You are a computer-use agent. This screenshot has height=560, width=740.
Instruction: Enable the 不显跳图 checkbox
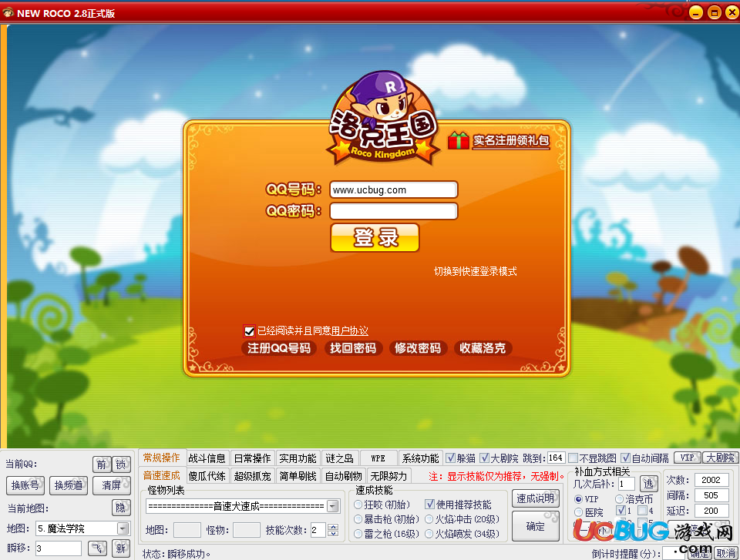click(x=573, y=458)
